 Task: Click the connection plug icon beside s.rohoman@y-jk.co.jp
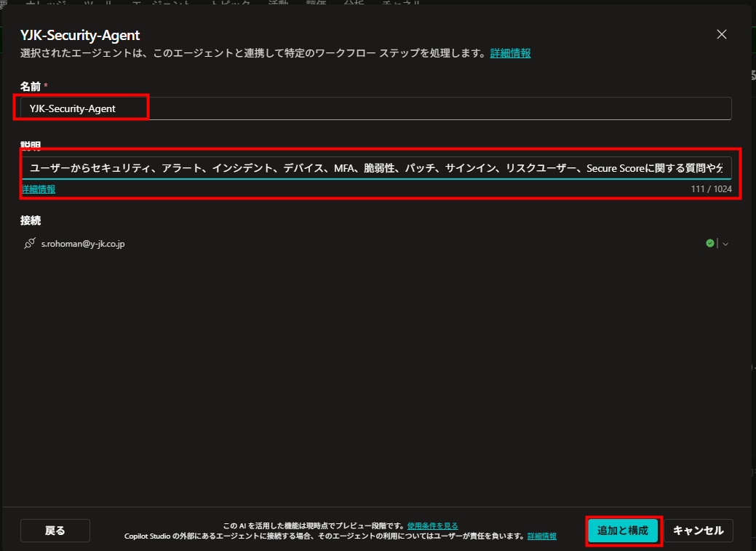click(x=29, y=243)
